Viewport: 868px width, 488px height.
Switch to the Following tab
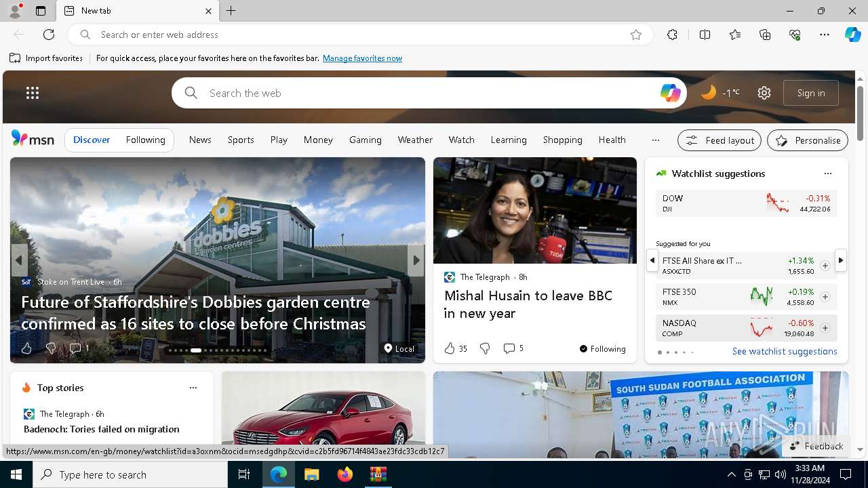[146, 140]
